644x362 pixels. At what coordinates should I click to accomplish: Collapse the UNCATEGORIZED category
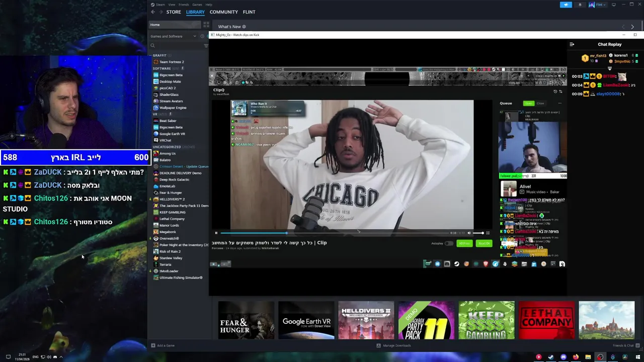167,147
